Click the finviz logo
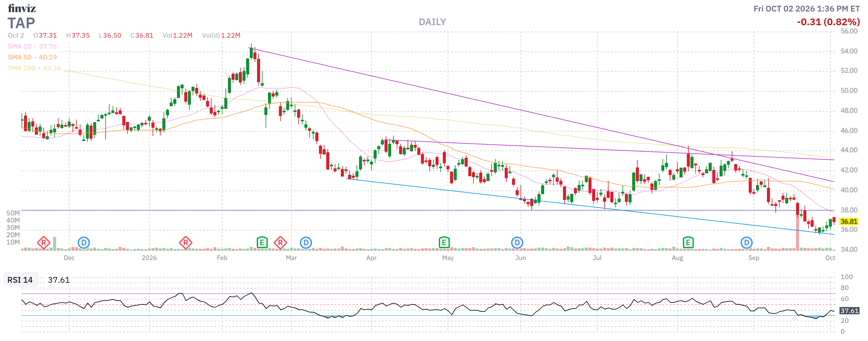 click(x=22, y=8)
